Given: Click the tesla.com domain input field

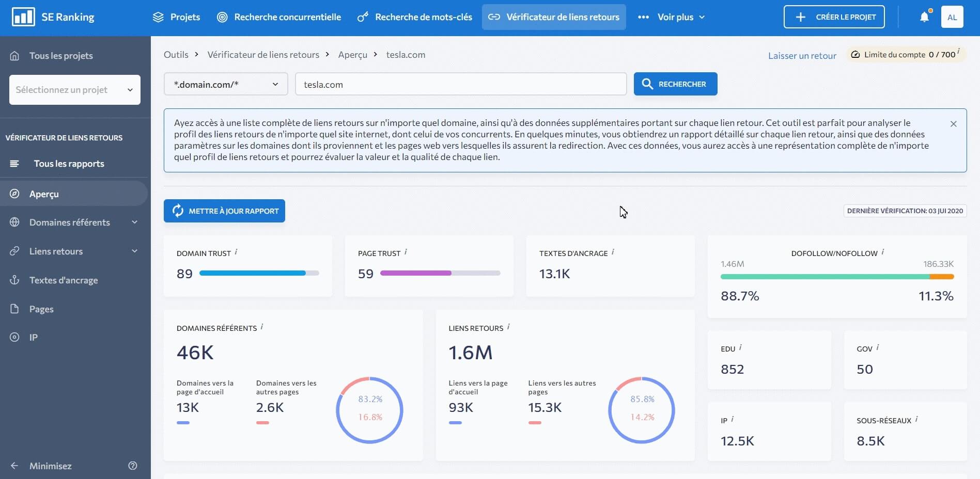Looking at the screenshot, I should click(x=461, y=84).
